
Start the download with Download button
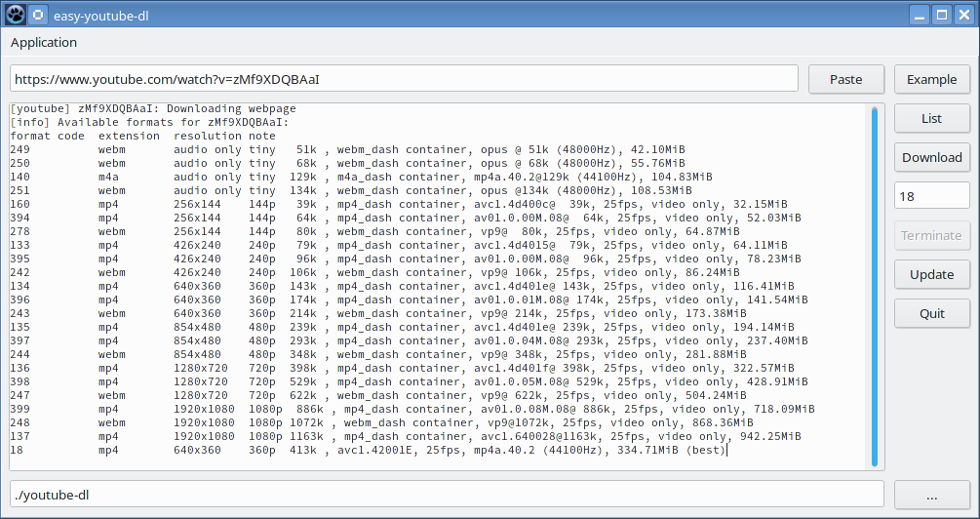931,157
